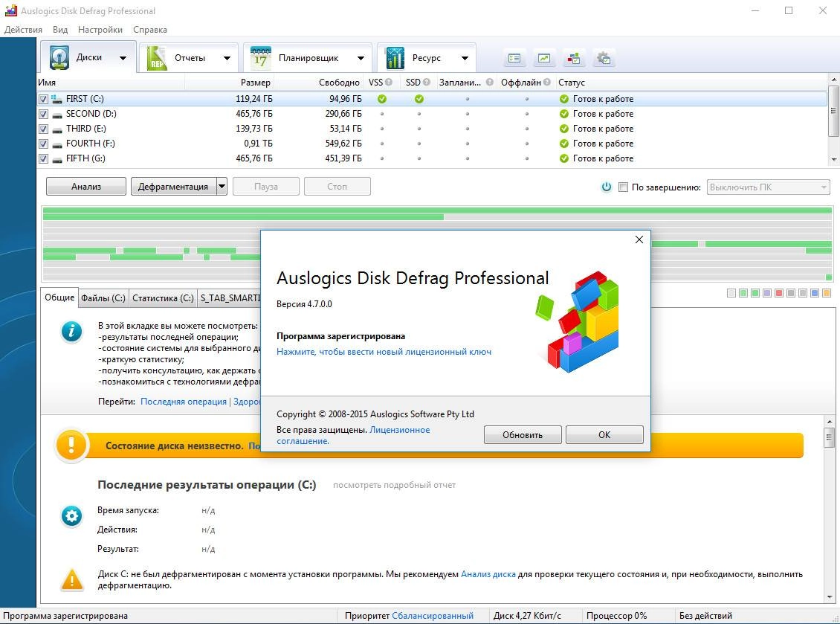Screen dimensions: 840x624
Task: Click the ready status icon for SECOND (D:)
Action: coord(563,114)
